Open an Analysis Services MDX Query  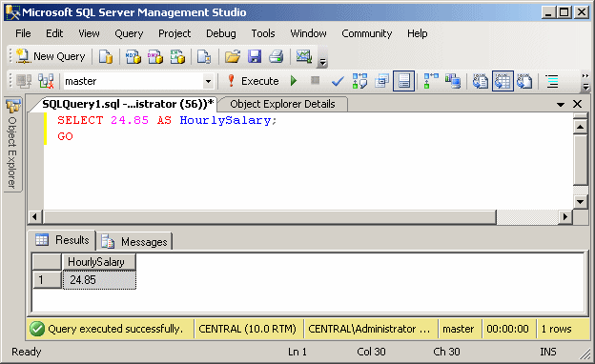point(133,56)
